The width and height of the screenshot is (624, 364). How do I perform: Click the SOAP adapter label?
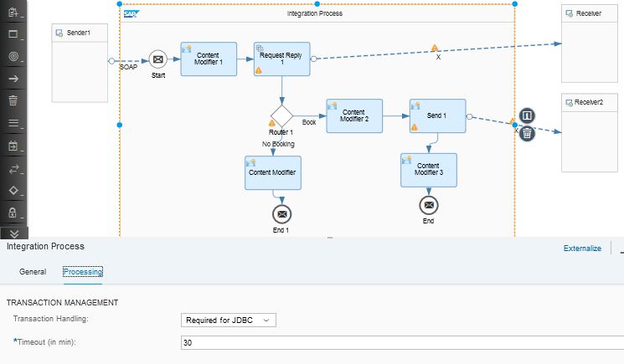click(128, 67)
